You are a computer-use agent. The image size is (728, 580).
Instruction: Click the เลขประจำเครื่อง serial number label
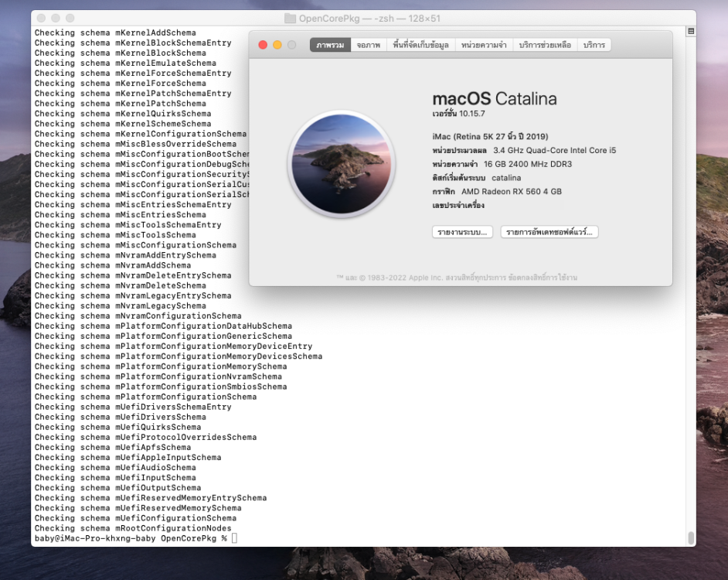[x=458, y=205]
